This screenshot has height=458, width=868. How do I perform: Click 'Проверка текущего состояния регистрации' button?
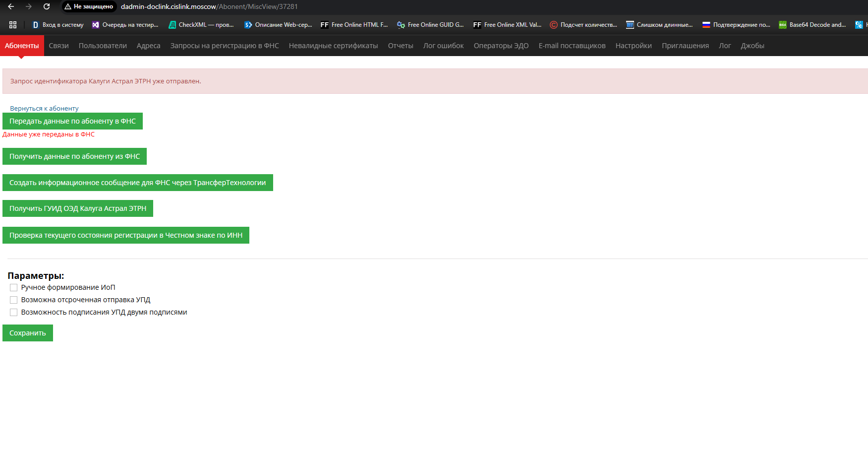[x=126, y=235]
